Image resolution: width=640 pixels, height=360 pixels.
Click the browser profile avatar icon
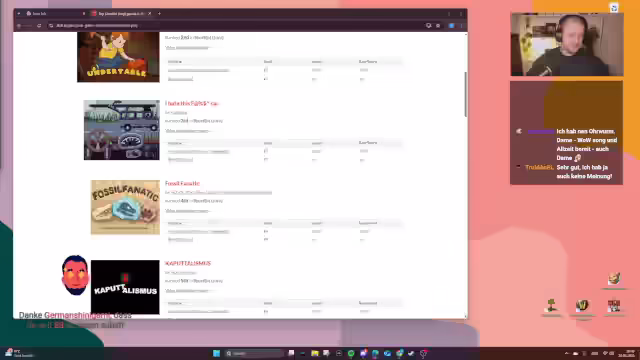click(x=451, y=25)
